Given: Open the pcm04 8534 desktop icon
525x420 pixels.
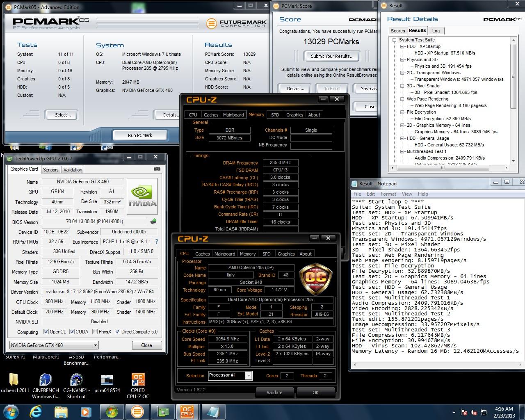Looking at the screenshot, I should tap(107, 383).
